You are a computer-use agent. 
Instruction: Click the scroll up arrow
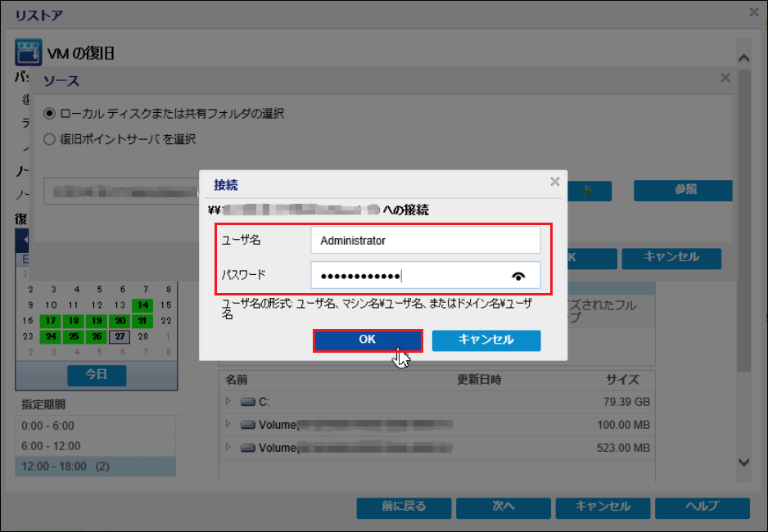pos(744,58)
